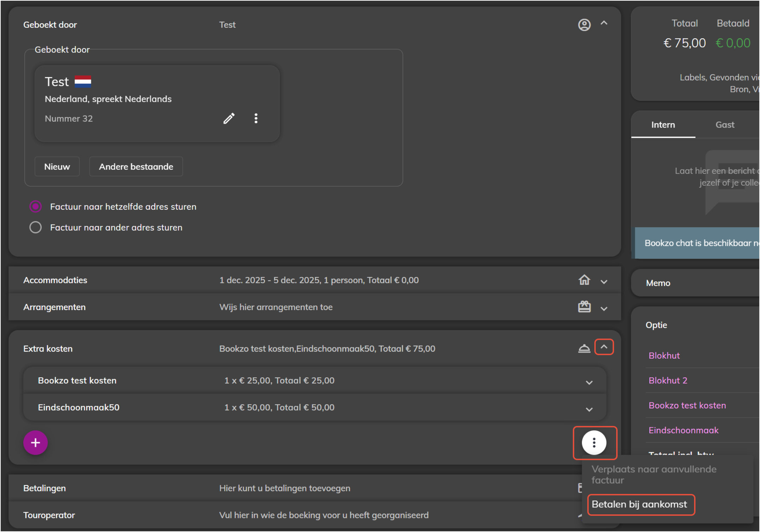Viewport: 760px width, 532px height.
Task: Select Factuur naar hetzelfde adres sturen
Action: point(36,206)
